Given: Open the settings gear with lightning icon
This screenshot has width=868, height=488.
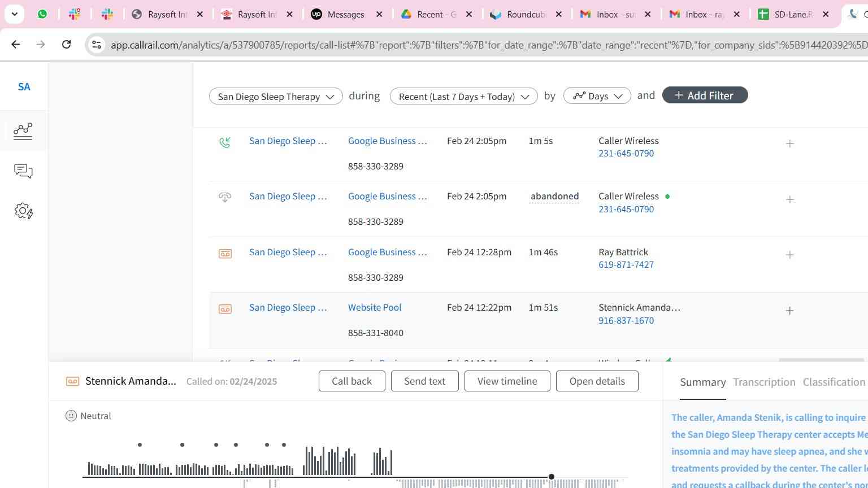Looking at the screenshot, I should coord(24,211).
